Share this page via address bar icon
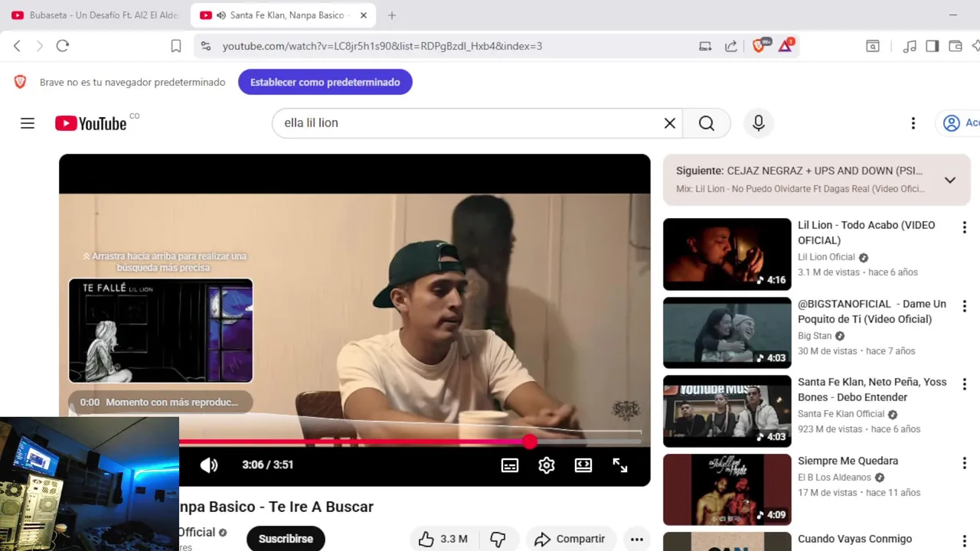This screenshot has height=551, width=980. [731, 46]
